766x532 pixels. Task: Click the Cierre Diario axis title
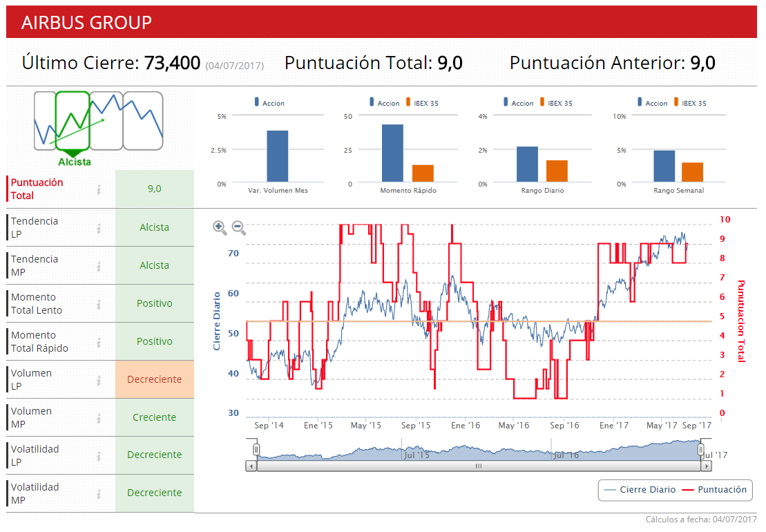[x=216, y=321]
